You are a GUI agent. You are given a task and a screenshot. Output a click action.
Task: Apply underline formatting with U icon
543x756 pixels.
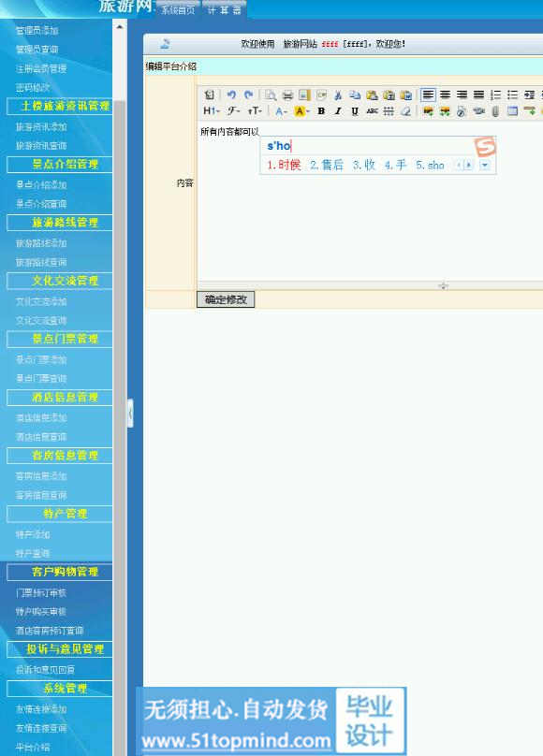[355, 111]
